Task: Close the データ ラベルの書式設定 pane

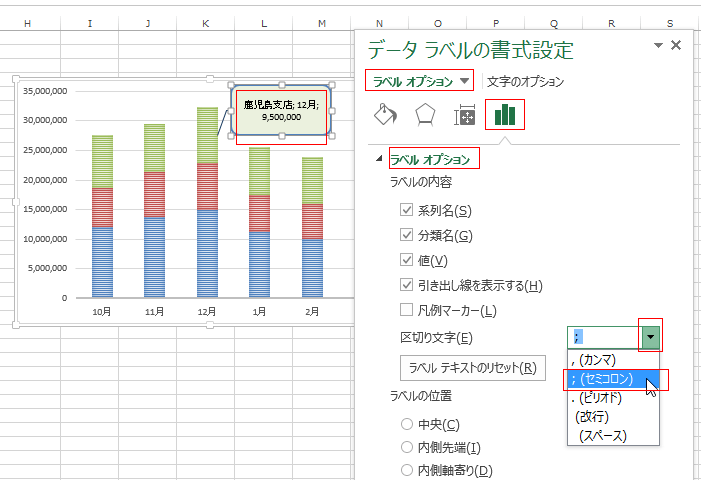Action: 676,45
